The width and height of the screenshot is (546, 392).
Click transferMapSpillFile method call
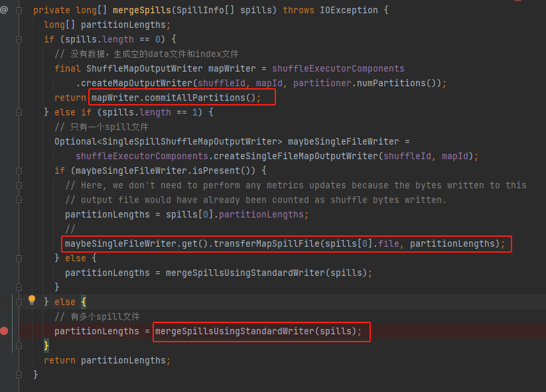click(x=267, y=243)
